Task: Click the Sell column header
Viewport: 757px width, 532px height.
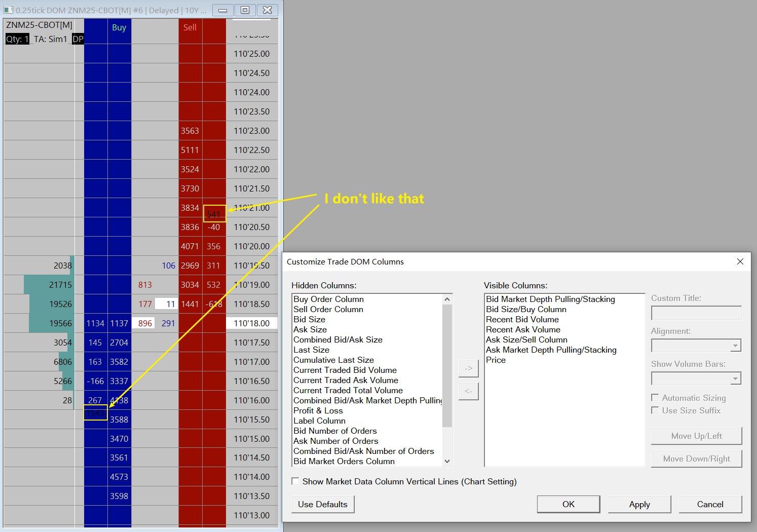Action: click(x=190, y=27)
